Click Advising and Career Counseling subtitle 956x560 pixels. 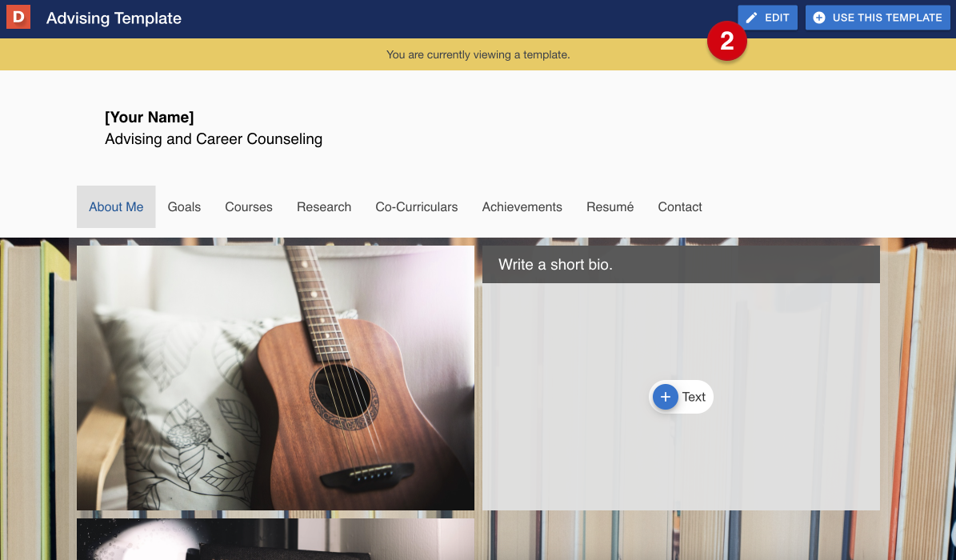pos(214,139)
